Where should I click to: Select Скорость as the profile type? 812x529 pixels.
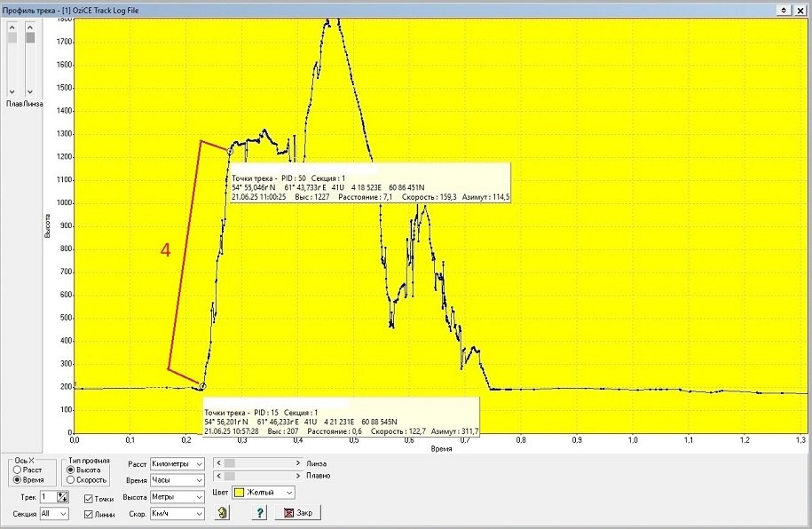coord(72,480)
